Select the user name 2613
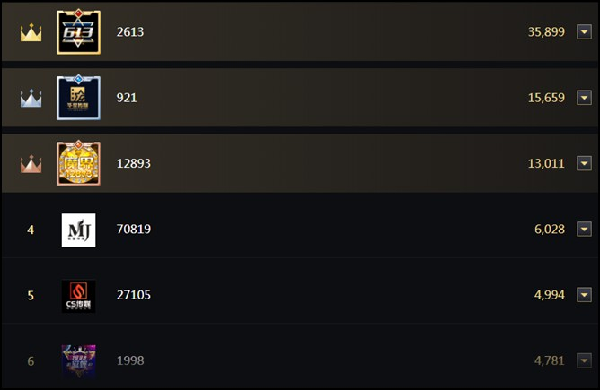This screenshot has width=600, height=390. [130, 32]
